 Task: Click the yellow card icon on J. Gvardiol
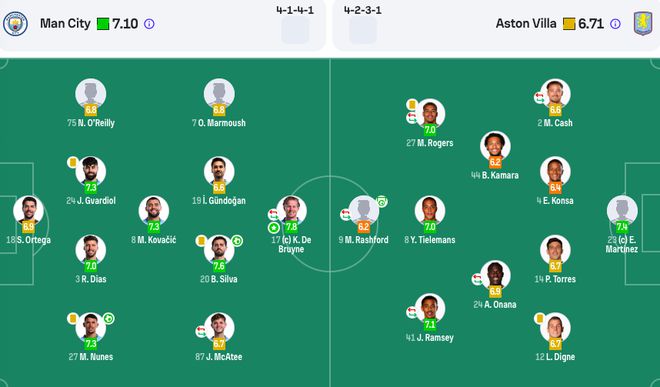tap(72, 162)
